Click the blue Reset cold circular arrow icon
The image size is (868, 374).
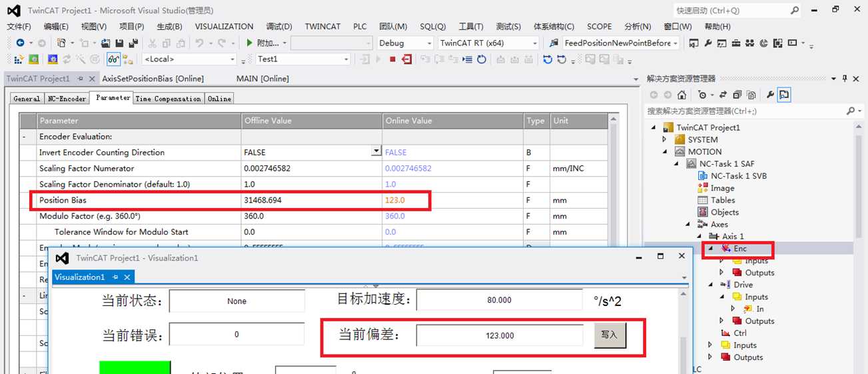pos(548,59)
